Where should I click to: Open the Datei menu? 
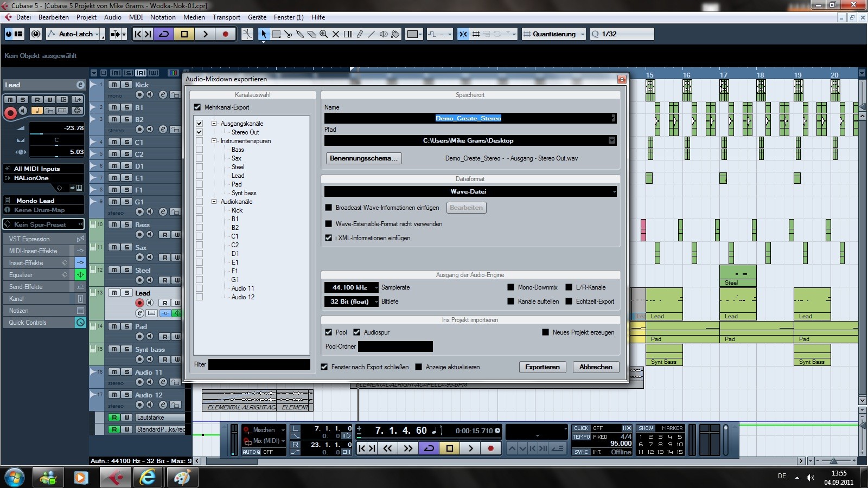click(23, 17)
